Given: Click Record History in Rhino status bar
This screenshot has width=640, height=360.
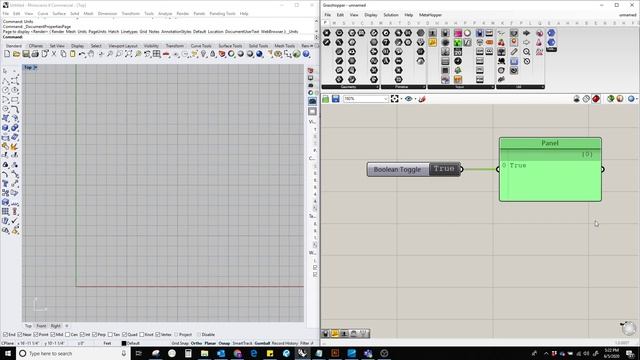Looking at the screenshot, I should (x=285, y=343).
